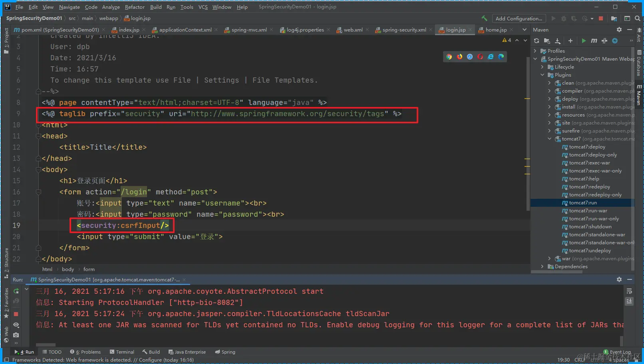This screenshot has height=364, width=644.
Task: Expand the Lifecycle node
Action: [x=543, y=67]
